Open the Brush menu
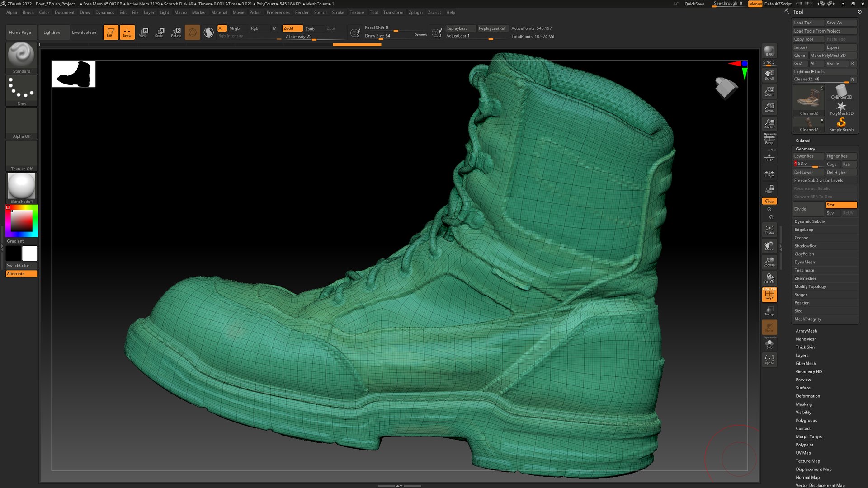This screenshot has width=868, height=488. (x=28, y=12)
